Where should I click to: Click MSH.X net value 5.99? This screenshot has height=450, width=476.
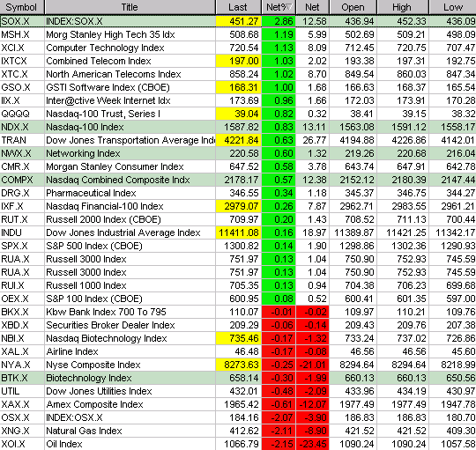point(312,34)
